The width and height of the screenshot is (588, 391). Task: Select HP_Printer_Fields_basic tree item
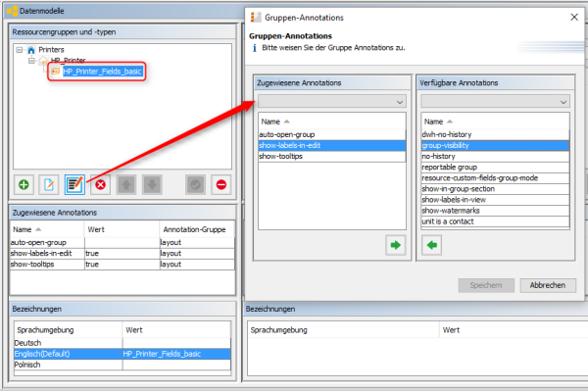click(x=102, y=72)
